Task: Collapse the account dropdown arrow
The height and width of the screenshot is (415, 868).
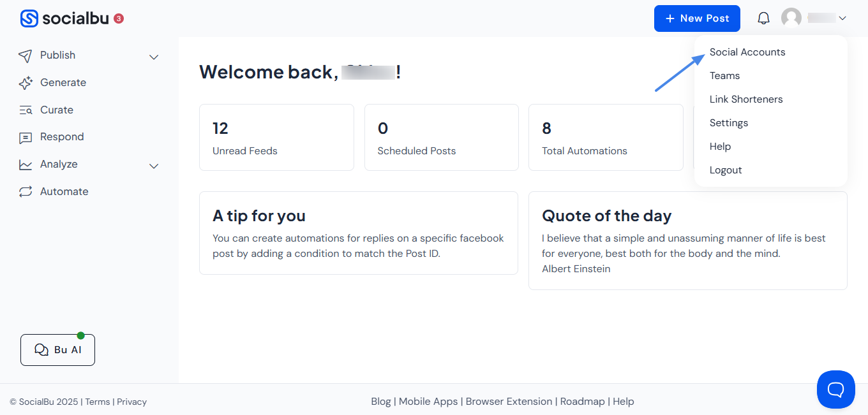Action: click(842, 18)
